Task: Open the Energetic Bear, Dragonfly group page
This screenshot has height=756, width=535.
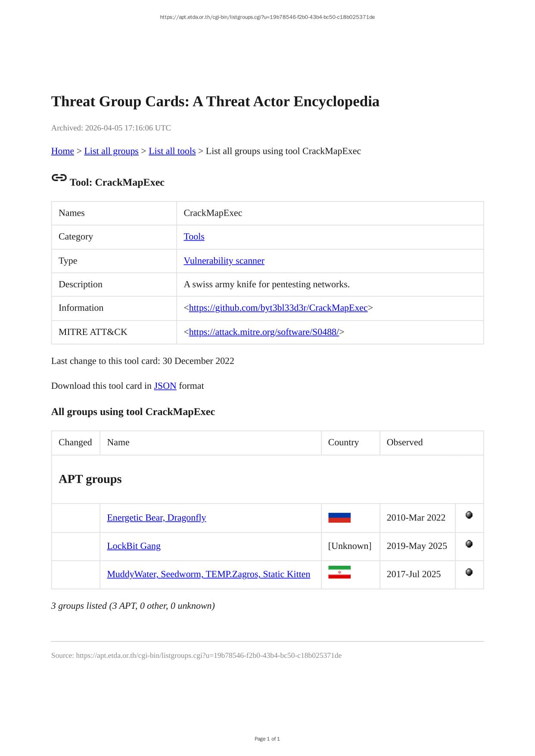Action: click(156, 517)
